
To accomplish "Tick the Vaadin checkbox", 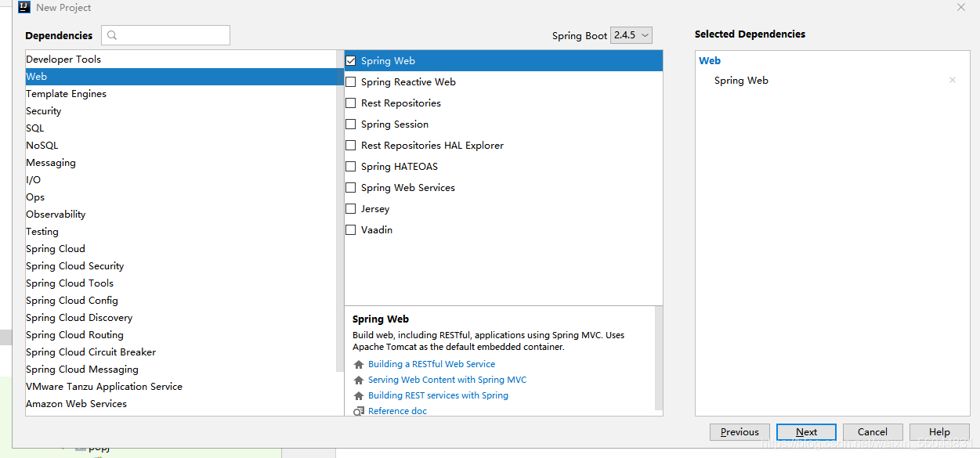I will click(351, 230).
